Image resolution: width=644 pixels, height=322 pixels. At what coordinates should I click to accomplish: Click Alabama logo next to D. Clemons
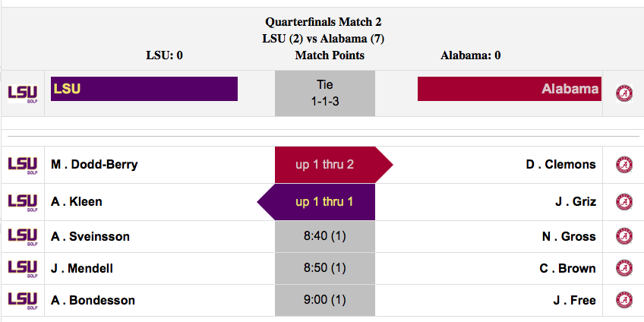(624, 165)
